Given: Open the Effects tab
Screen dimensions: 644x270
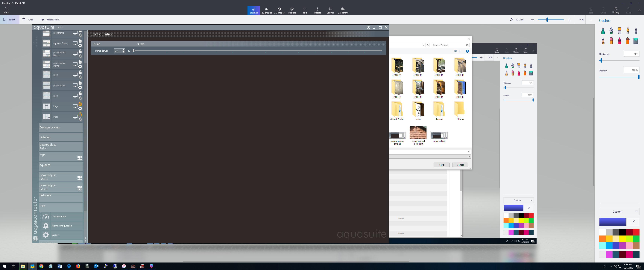Looking at the screenshot, I should (x=317, y=10).
